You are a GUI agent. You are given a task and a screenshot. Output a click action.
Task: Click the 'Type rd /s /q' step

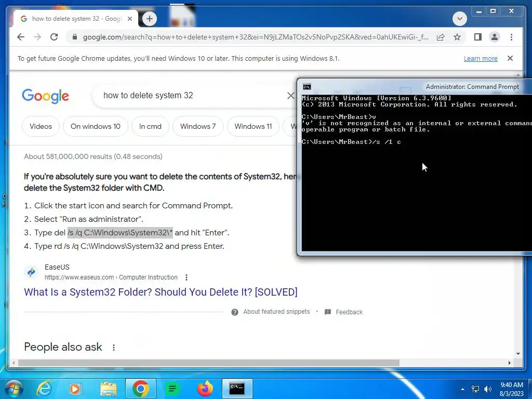[x=129, y=246]
